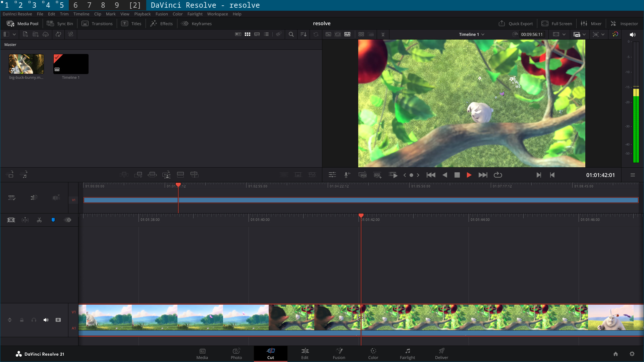Play in reverse
The width and height of the screenshot is (644, 362).
(445, 175)
